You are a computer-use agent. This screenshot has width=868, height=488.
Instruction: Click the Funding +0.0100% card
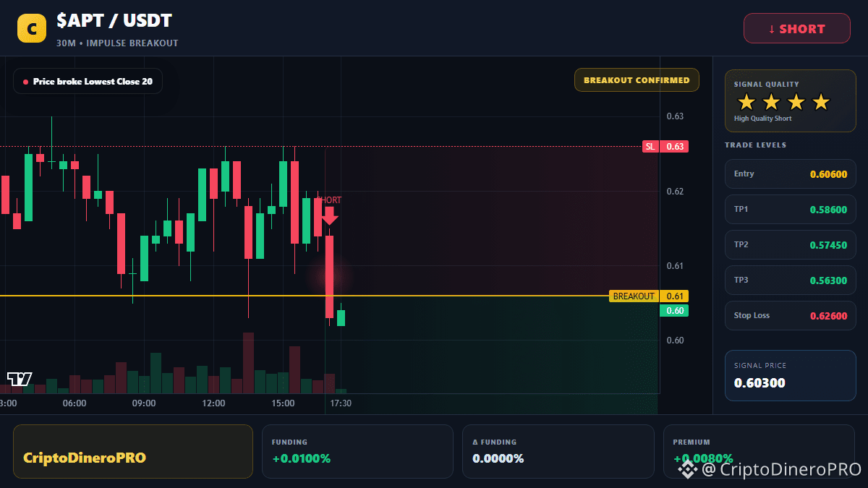pos(357,451)
